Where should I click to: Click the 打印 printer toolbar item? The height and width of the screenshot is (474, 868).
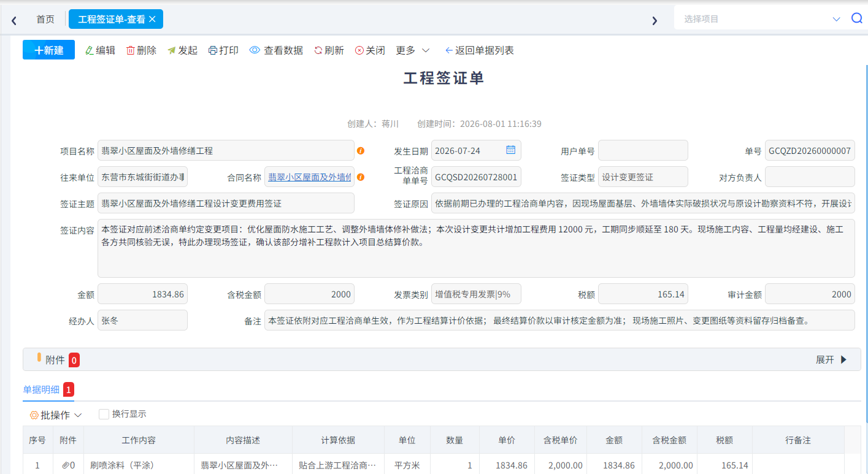(x=223, y=50)
